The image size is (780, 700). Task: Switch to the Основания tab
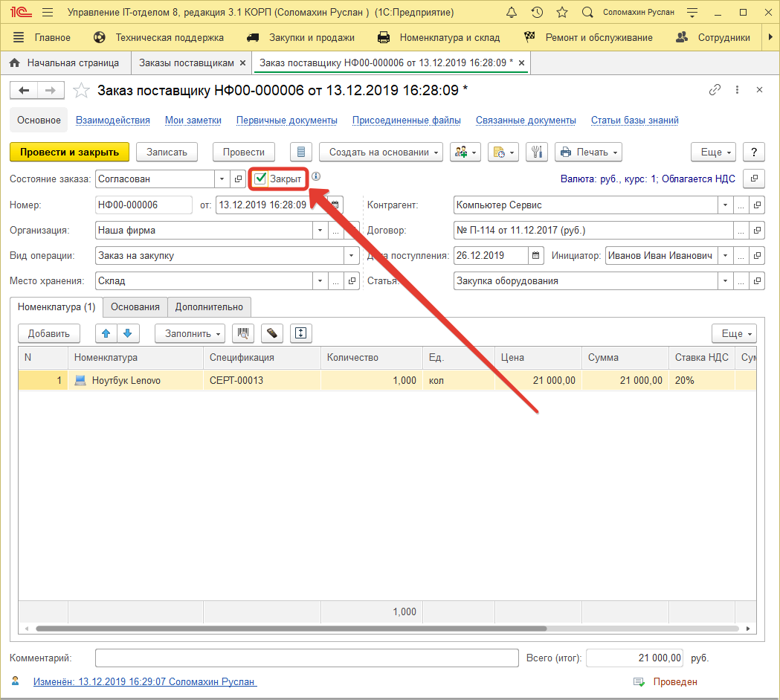(135, 306)
